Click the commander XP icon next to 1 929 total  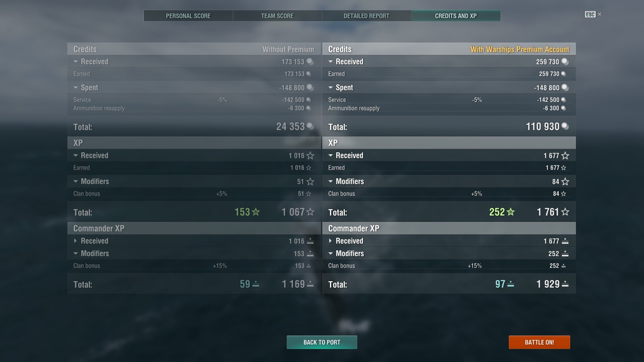click(565, 284)
